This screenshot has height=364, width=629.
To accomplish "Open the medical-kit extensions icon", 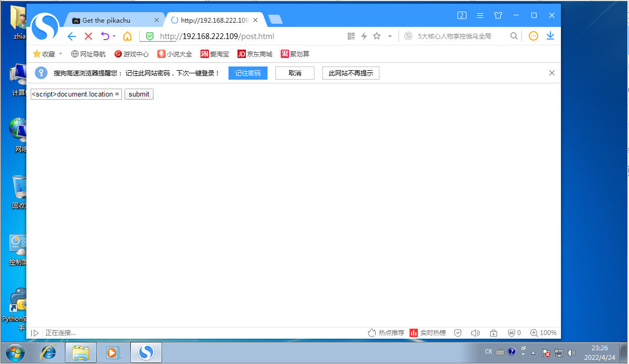I will click(x=493, y=333).
